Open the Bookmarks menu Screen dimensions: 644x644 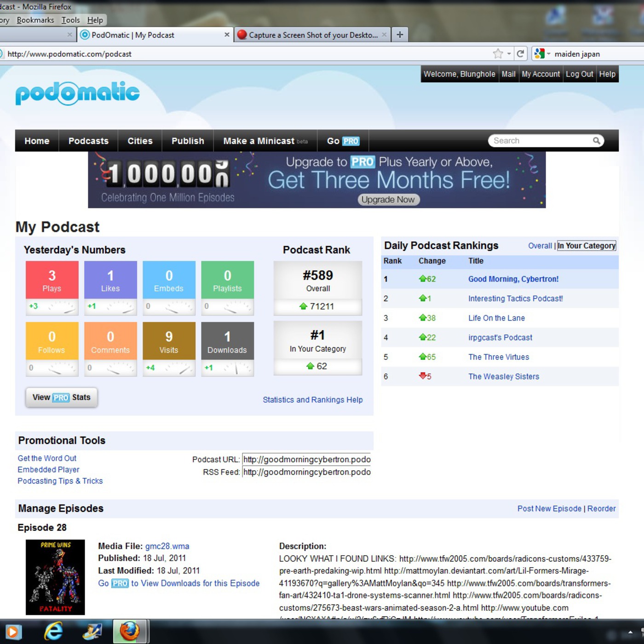[x=35, y=20]
